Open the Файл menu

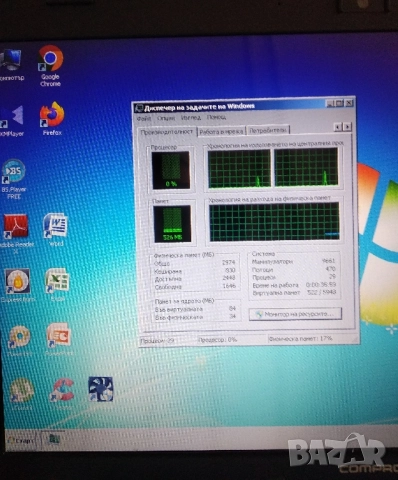tap(144, 118)
